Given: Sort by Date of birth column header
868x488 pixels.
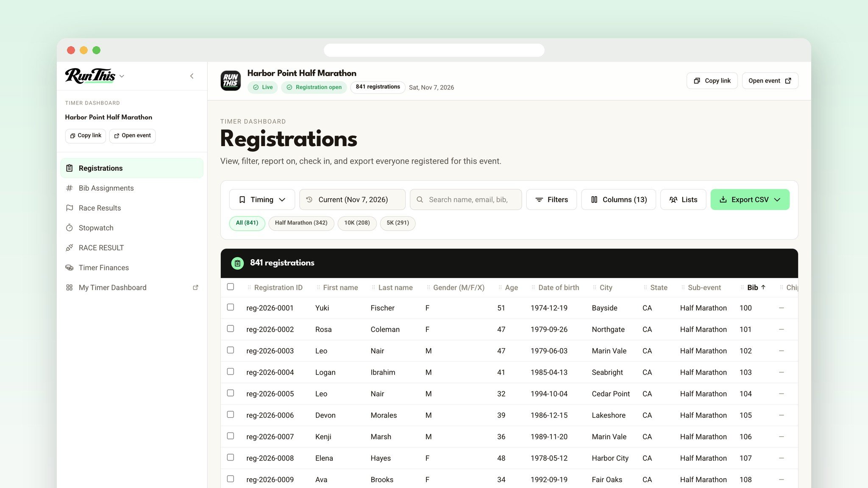Looking at the screenshot, I should (559, 288).
